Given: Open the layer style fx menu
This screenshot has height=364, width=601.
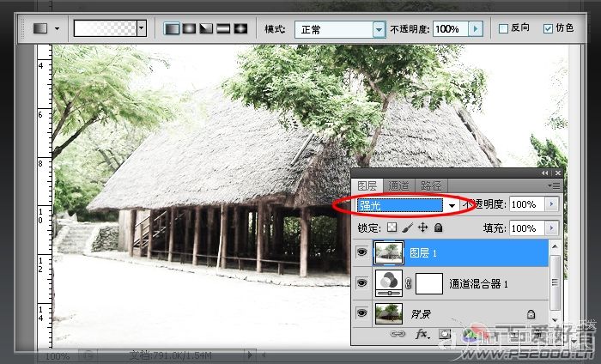Looking at the screenshot, I should pos(422,334).
